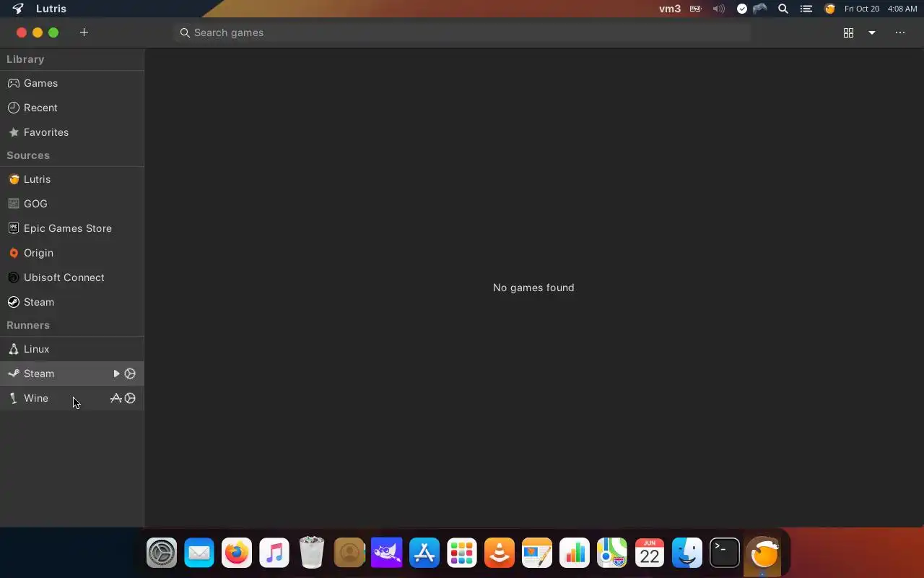
Task: Open the three-dots main menu
Action: click(x=899, y=33)
